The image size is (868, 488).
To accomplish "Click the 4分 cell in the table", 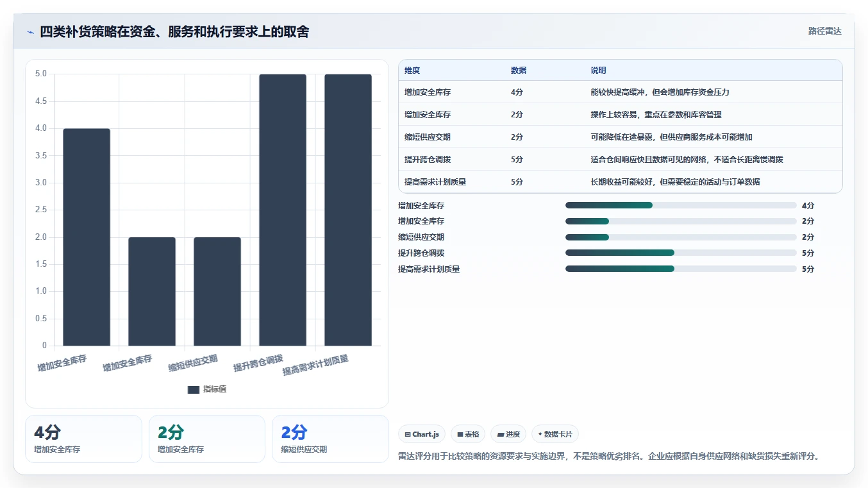I will click(517, 92).
